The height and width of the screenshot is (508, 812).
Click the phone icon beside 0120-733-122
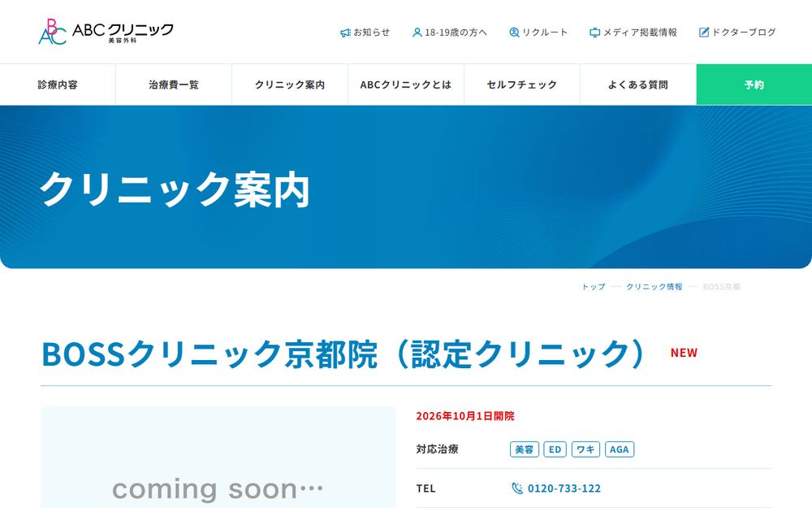(x=516, y=488)
